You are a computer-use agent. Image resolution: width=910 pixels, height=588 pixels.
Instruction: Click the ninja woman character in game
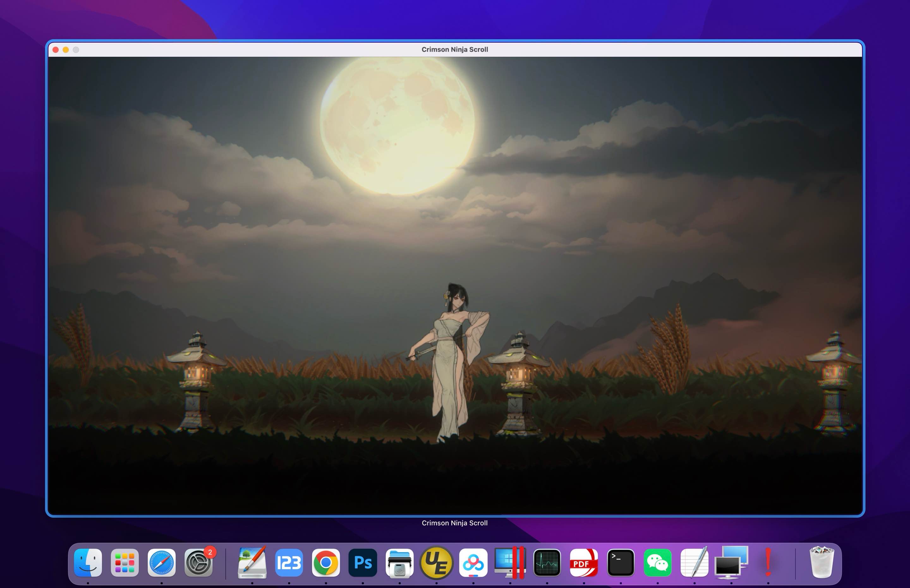pyautogui.click(x=449, y=363)
